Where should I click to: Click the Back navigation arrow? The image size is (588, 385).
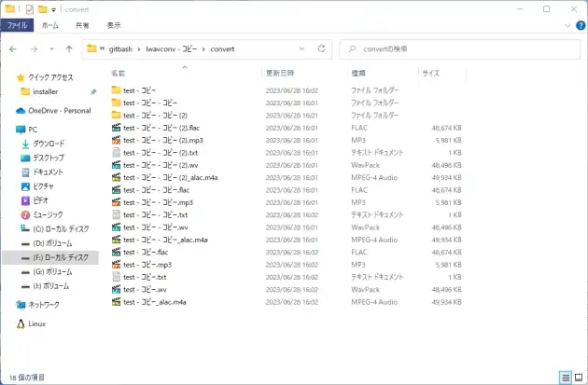click(x=12, y=49)
